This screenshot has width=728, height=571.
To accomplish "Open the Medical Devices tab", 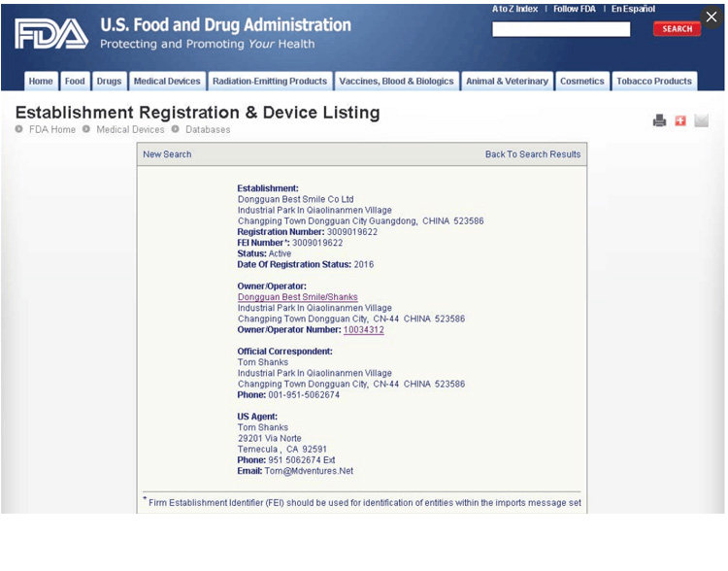I will [167, 82].
